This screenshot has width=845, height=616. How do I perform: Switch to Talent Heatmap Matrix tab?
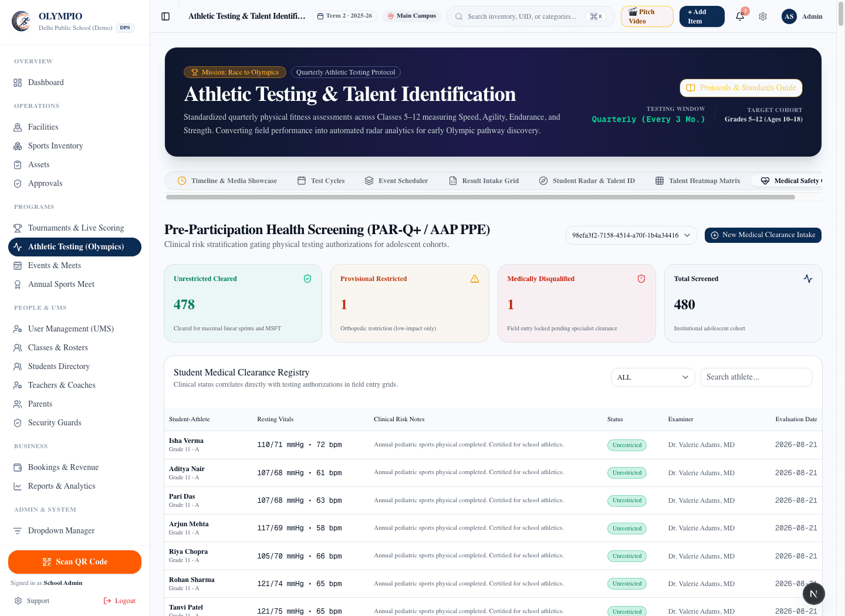(698, 181)
